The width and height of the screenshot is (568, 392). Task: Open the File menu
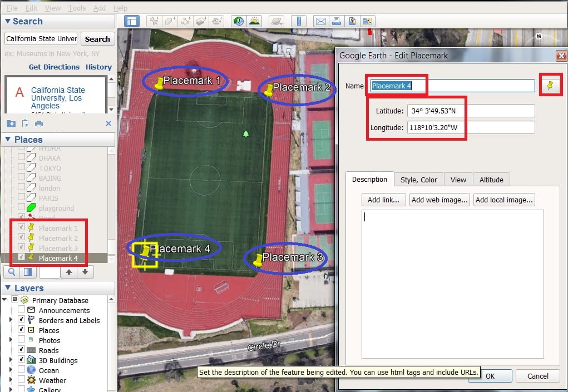click(x=12, y=8)
